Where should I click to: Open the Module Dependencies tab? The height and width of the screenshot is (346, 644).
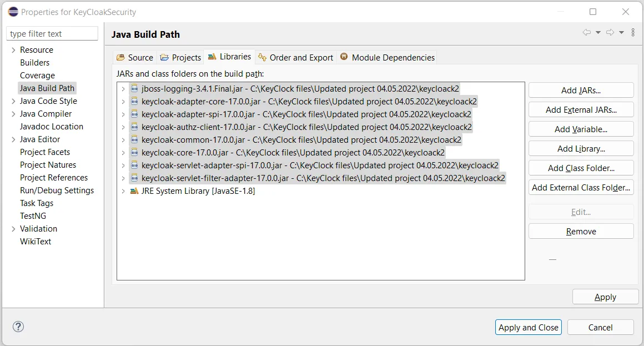click(387, 58)
